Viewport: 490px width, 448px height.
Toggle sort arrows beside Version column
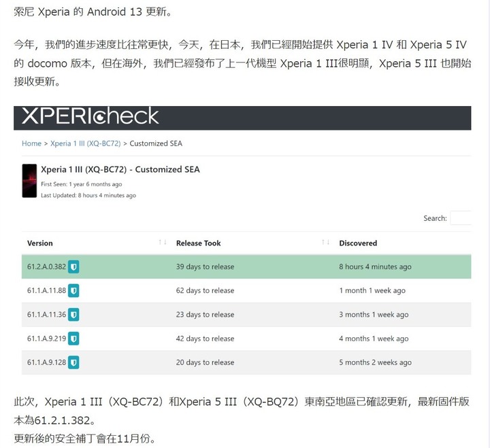163,242
